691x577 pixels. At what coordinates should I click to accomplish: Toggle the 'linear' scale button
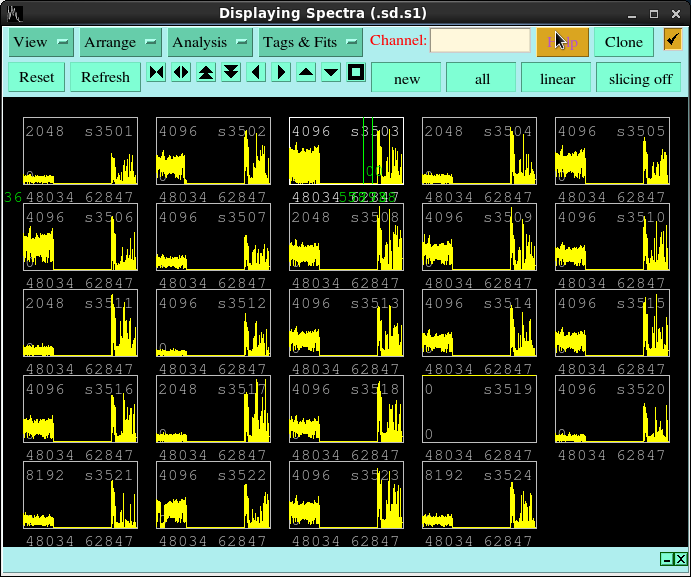557,78
